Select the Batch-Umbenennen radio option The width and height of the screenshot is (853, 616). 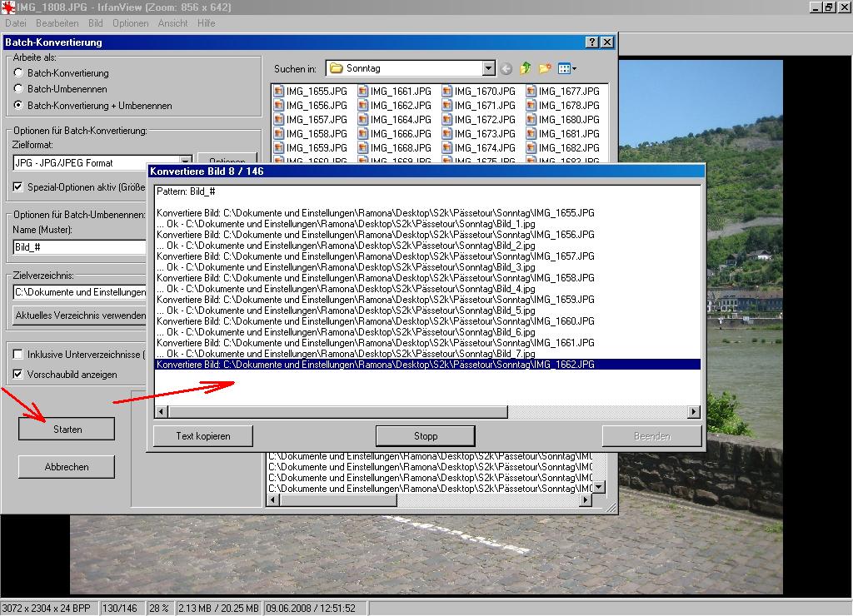coord(18,89)
